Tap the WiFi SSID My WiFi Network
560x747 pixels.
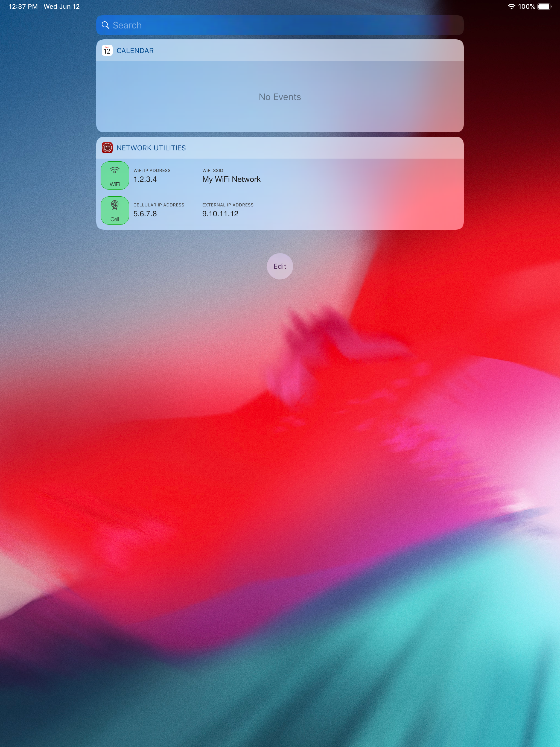click(231, 179)
